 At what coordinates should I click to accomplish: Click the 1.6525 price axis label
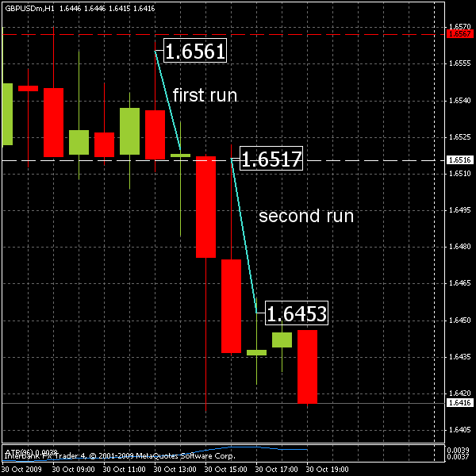[459, 137]
